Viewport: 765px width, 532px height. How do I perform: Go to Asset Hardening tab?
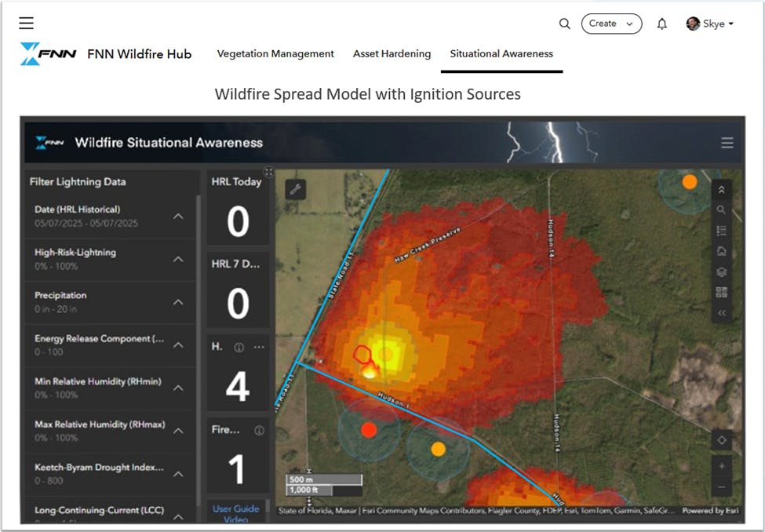[392, 53]
